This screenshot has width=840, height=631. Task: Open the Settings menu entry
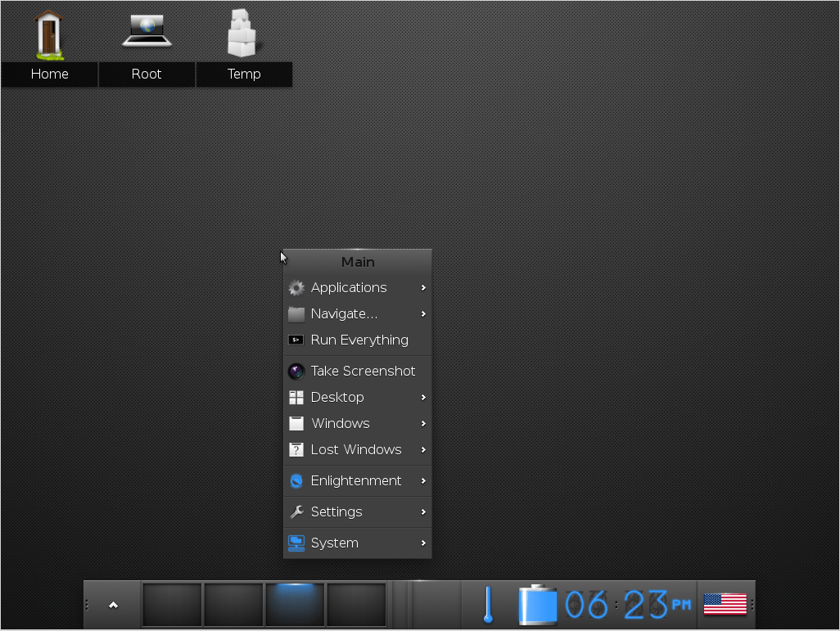point(357,512)
